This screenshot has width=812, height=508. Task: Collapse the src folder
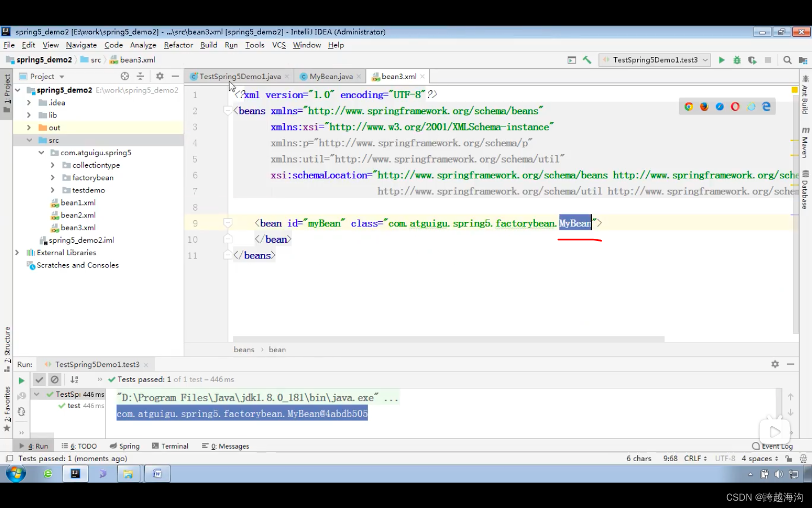coord(29,140)
